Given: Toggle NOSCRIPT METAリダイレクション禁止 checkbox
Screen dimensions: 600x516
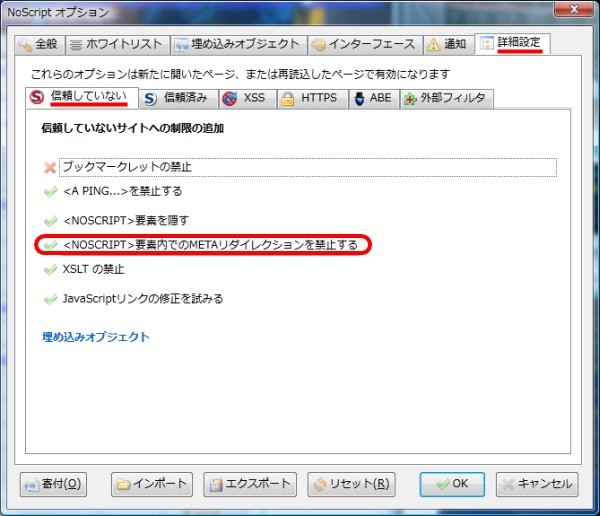Looking at the screenshot, I should tap(50, 245).
